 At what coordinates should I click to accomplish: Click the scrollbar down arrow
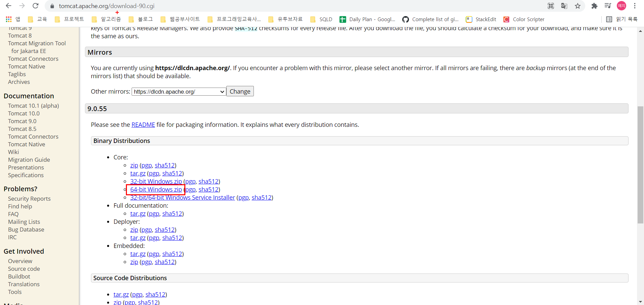click(640, 302)
